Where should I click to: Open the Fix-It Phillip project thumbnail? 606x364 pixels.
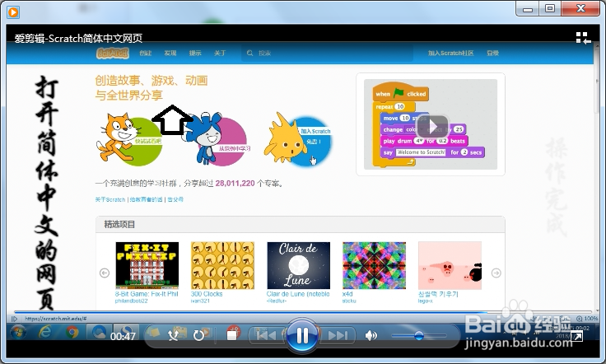click(147, 265)
